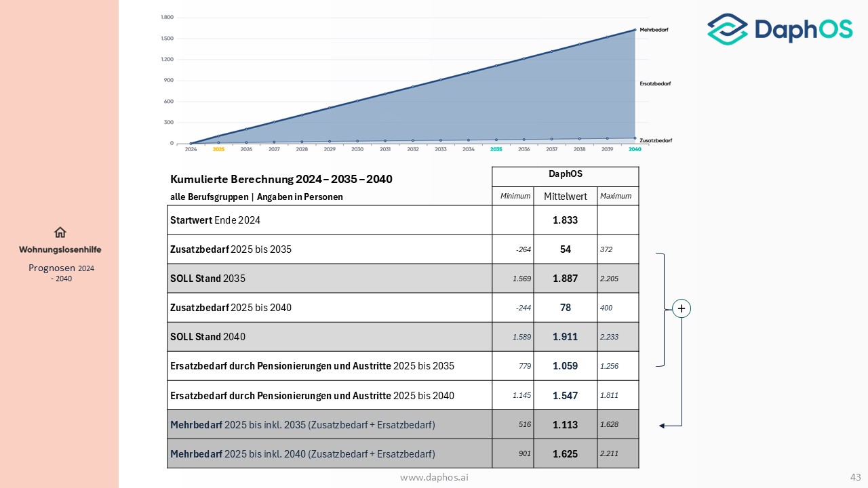
Task: Click the circled plus symbol
Action: coord(682,308)
